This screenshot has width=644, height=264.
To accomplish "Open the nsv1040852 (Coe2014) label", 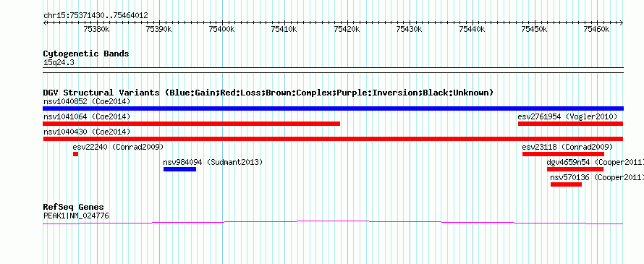I will click(x=87, y=101).
